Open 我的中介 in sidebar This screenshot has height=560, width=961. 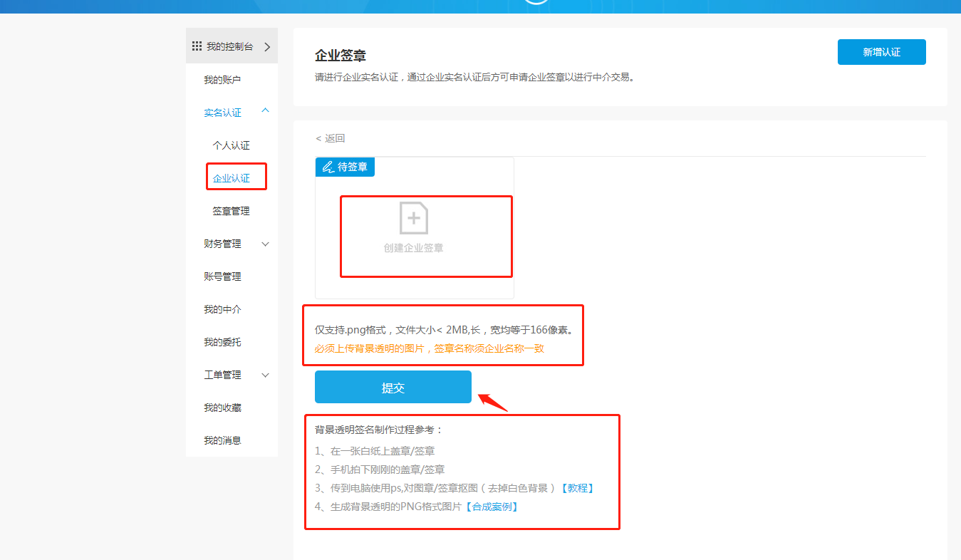[222, 309]
